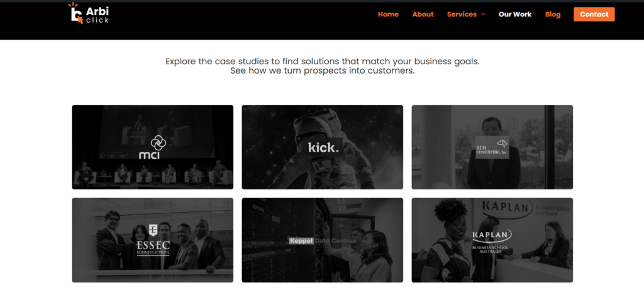Select the AUN Consulting case study card

[492, 147]
